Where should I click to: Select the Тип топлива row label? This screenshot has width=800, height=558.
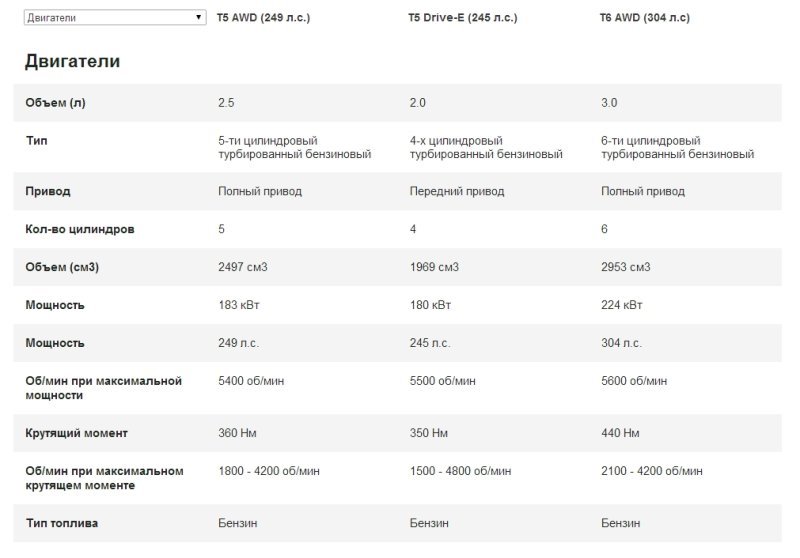61,523
